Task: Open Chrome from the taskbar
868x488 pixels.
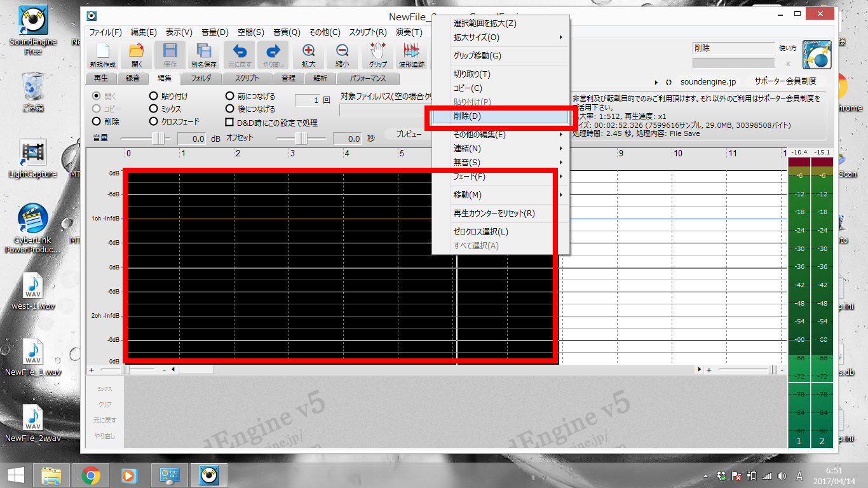Action: point(91,475)
